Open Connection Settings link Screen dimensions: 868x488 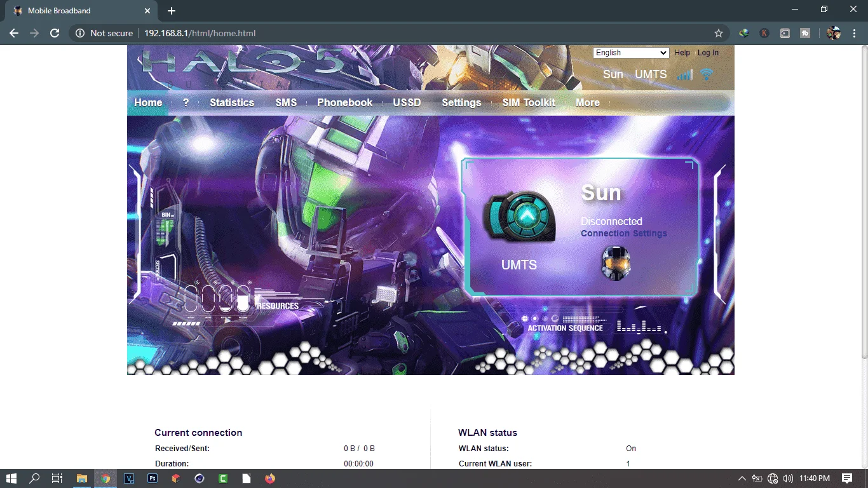pos(624,233)
